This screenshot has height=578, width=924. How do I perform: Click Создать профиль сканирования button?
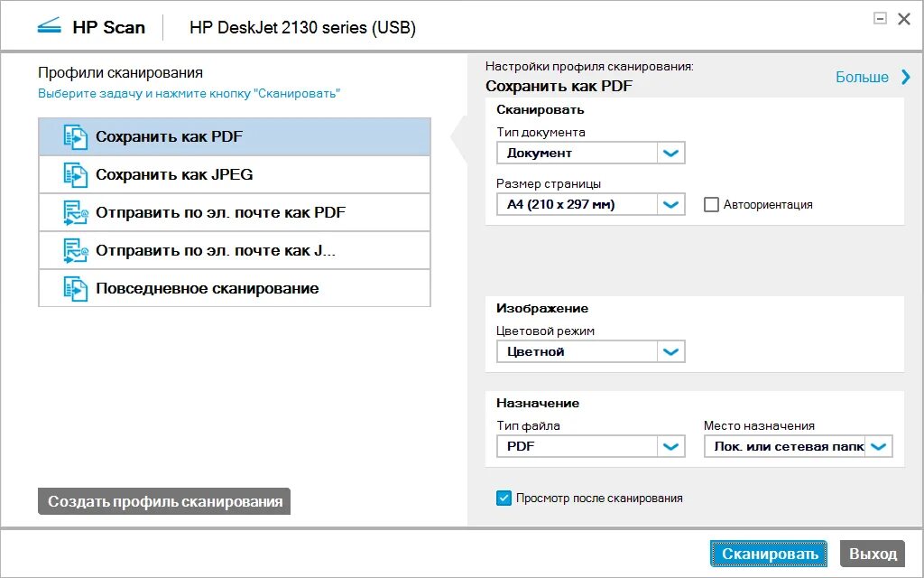[x=164, y=501]
